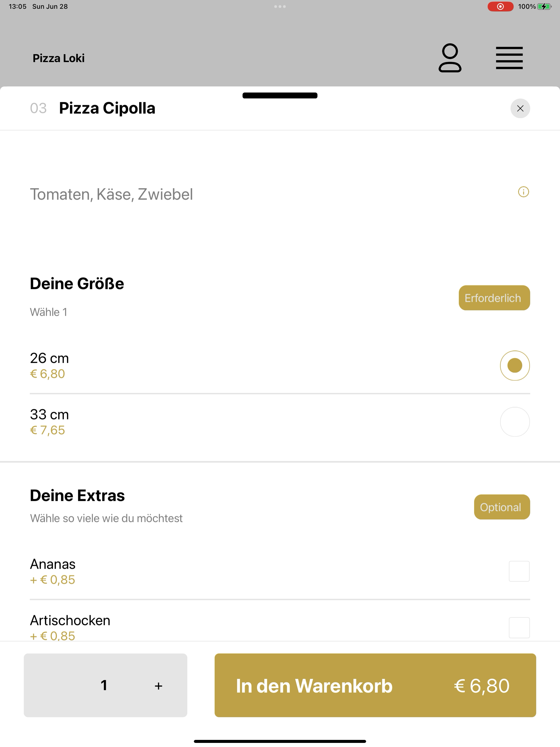Tap the red screen recording indicator
The image size is (560, 747).
pos(501,6)
